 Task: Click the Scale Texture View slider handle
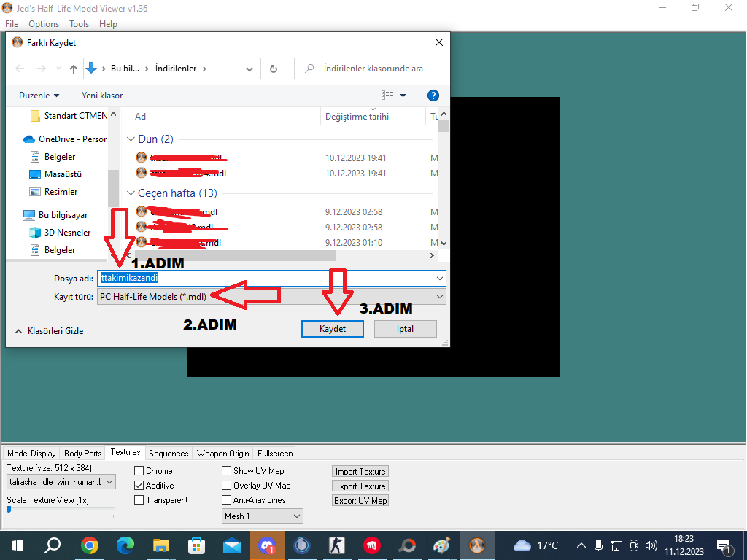click(9, 510)
